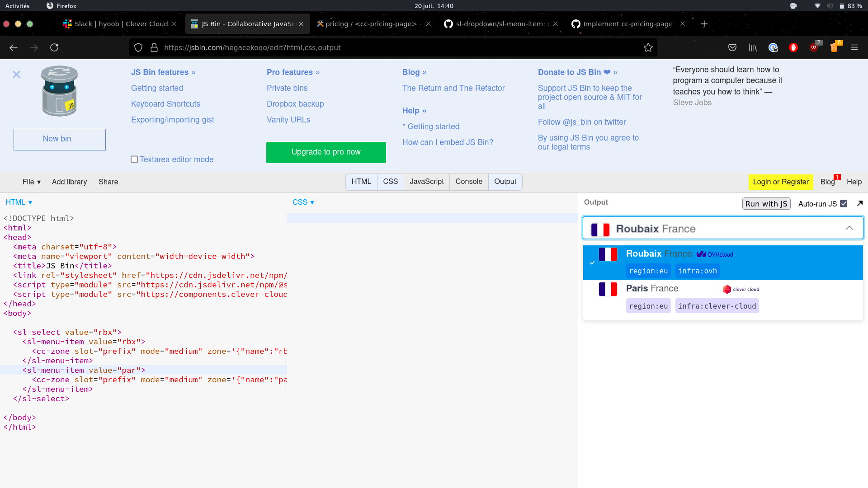Click the JS Bin robot logo

(59, 90)
